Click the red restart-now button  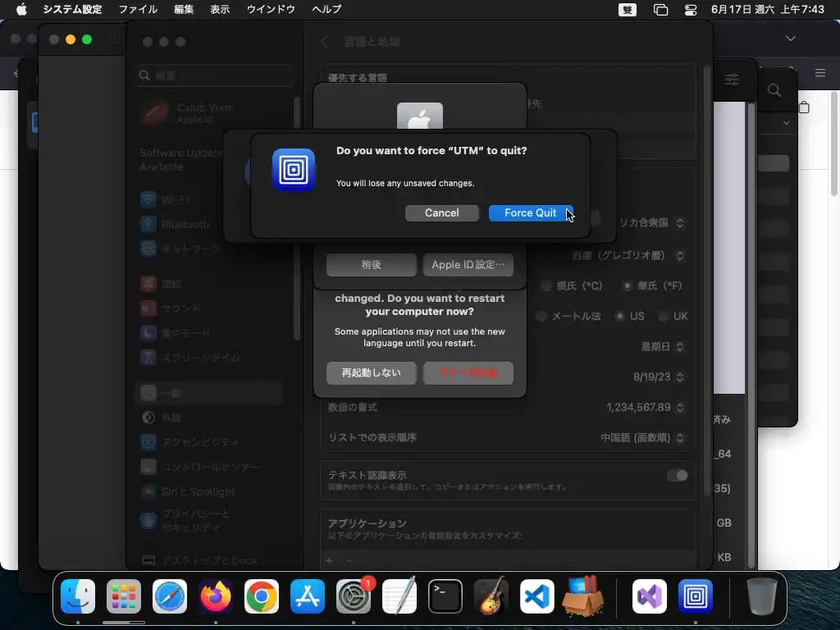click(468, 373)
